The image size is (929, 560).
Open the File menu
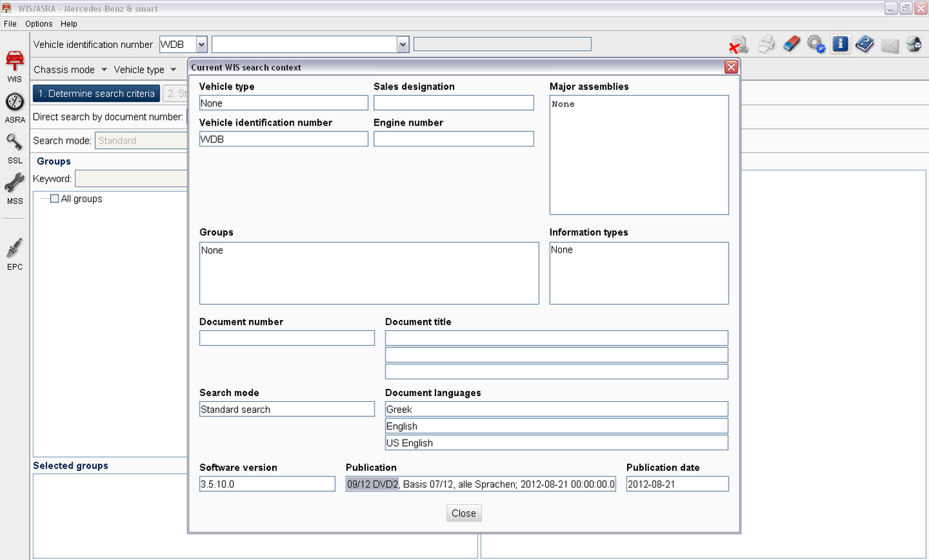coord(10,24)
